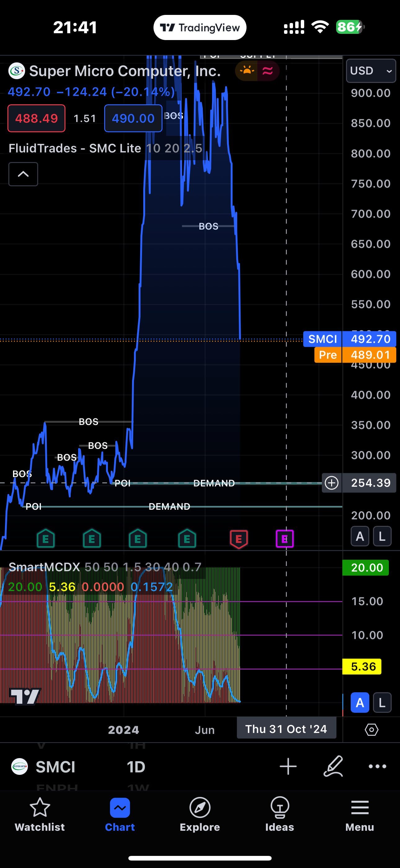
Task: Open the third green earnings E marker
Action: point(138,539)
